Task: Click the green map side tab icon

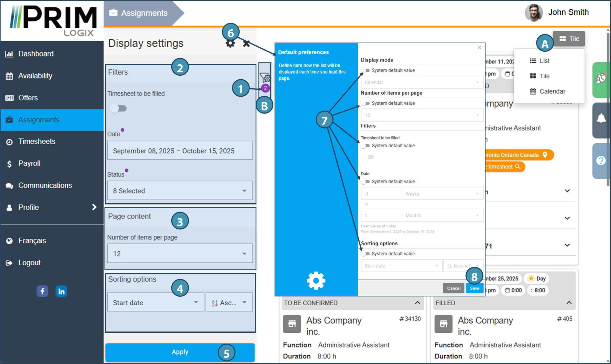Action: tap(601, 78)
